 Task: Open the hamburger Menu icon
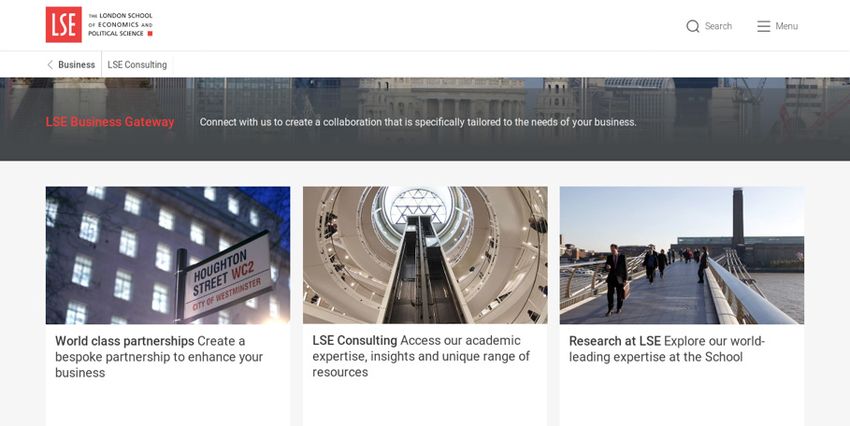763,26
